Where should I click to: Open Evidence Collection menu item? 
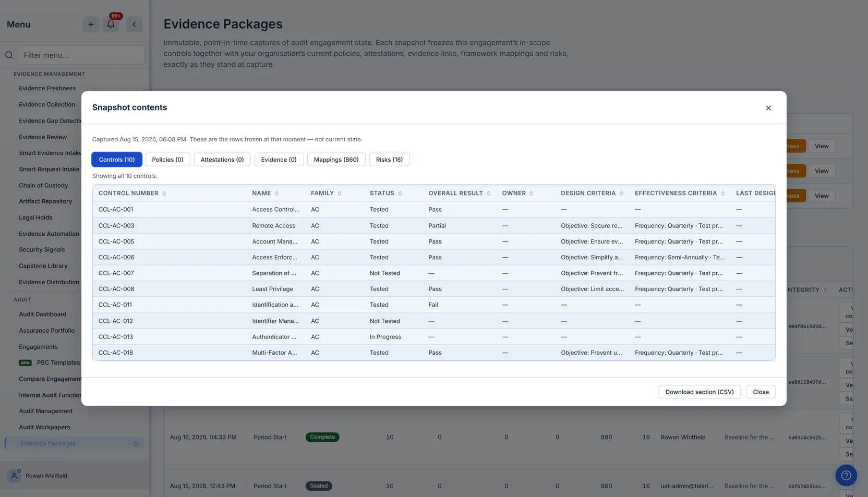[x=47, y=104]
